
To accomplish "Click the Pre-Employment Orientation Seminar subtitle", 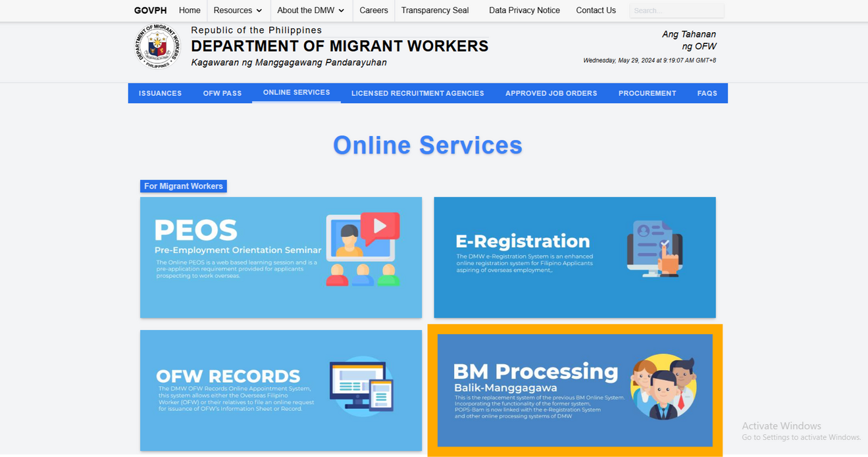I will [x=238, y=250].
